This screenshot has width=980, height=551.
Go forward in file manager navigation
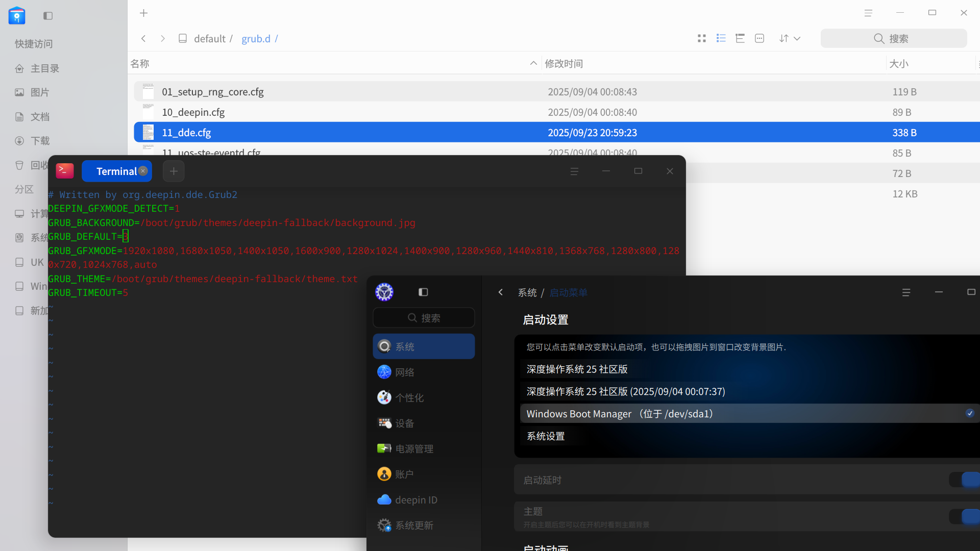pos(163,39)
